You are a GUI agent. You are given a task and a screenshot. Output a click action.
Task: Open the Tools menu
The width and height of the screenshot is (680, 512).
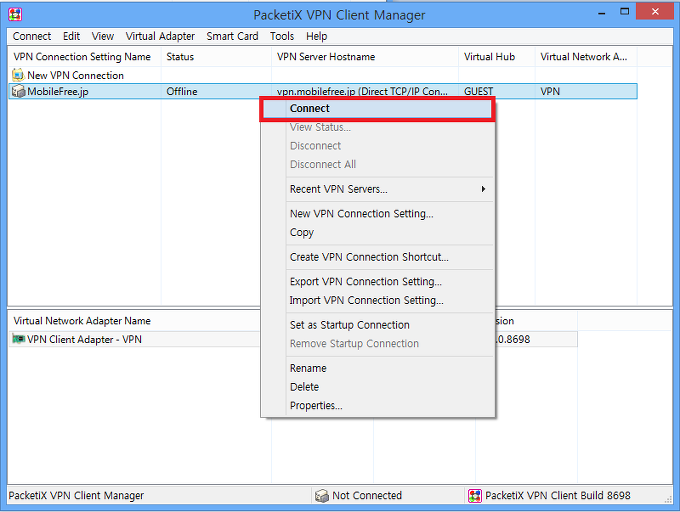(282, 36)
